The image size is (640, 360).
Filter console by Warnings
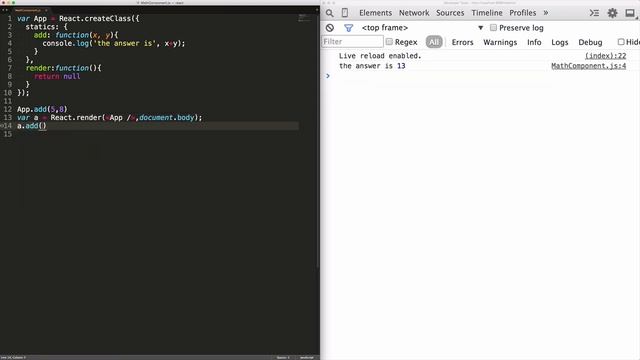[x=500, y=42]
